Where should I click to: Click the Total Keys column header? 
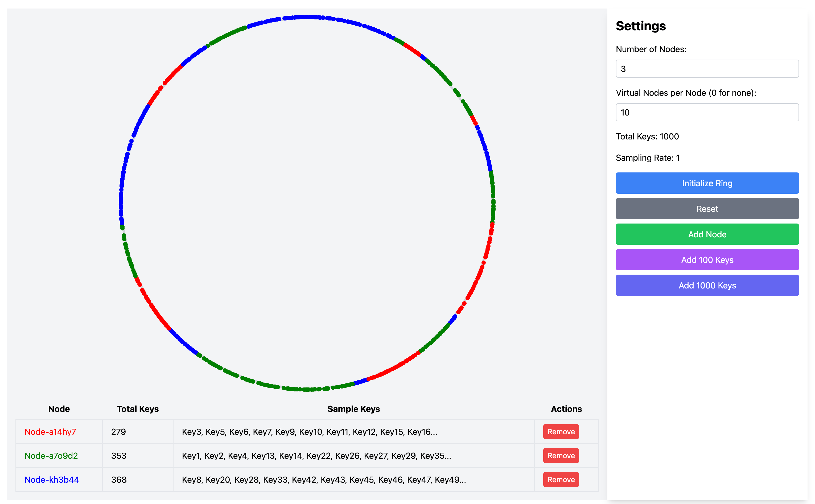(138, 409)
